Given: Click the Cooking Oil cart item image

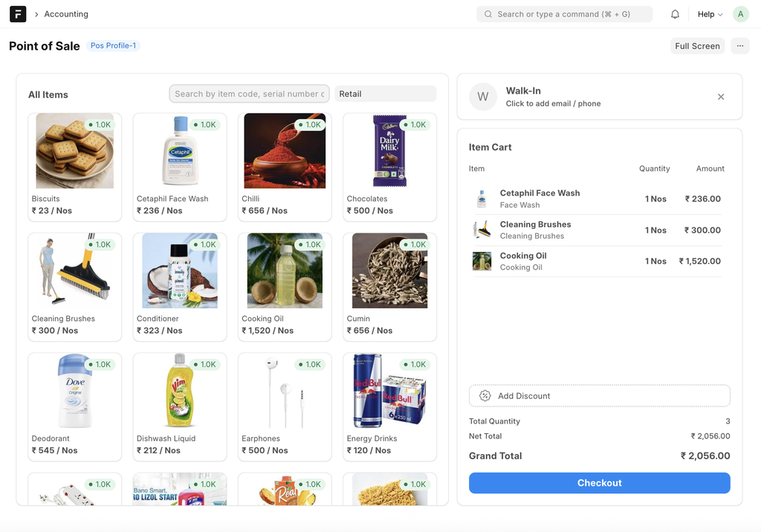Looking at the screenshot, I should pos(482,262).
